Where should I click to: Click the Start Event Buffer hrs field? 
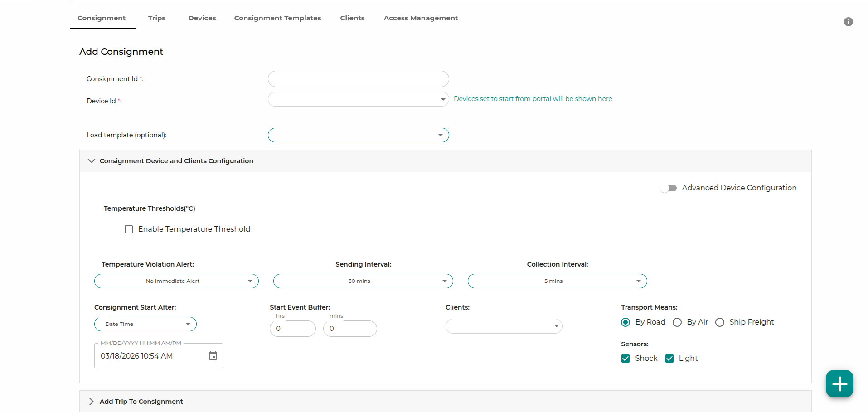(292, 329)
